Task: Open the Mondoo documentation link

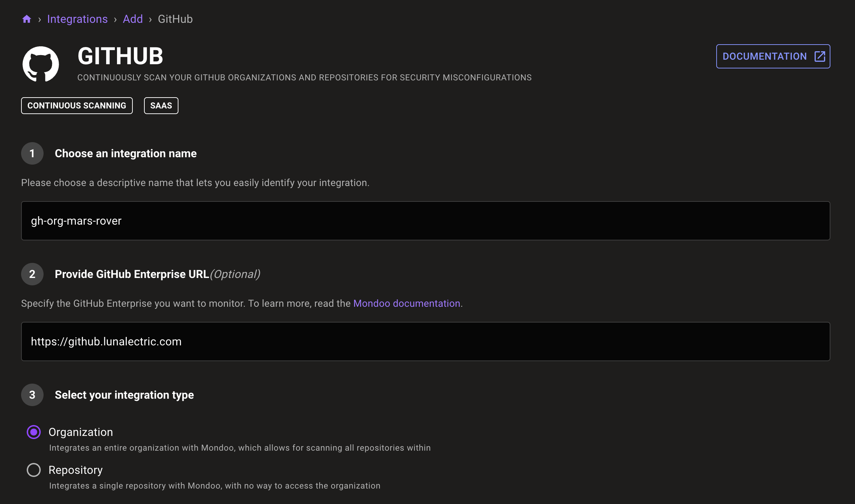Action: tap(406, 303)
